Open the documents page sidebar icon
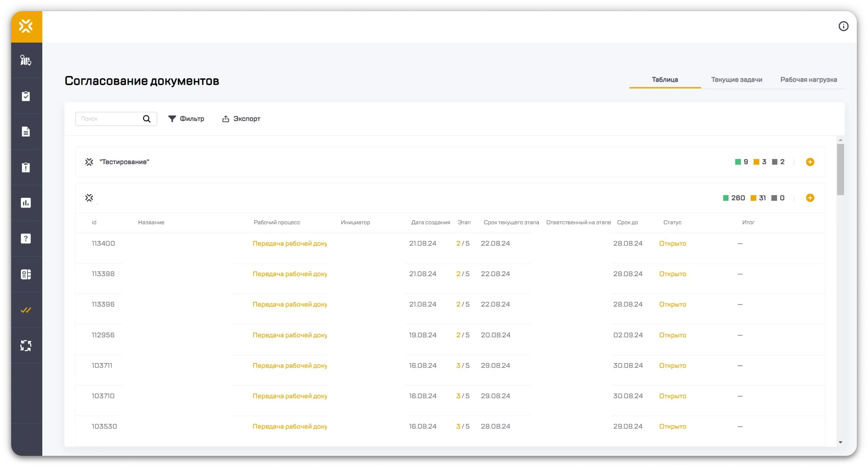 pyautogui.click(x=26, y=132)
